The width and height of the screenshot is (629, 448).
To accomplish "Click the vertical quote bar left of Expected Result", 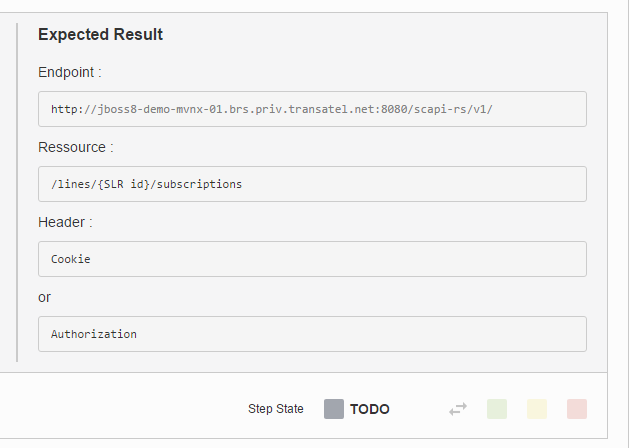I will click(x=17, y=190).
